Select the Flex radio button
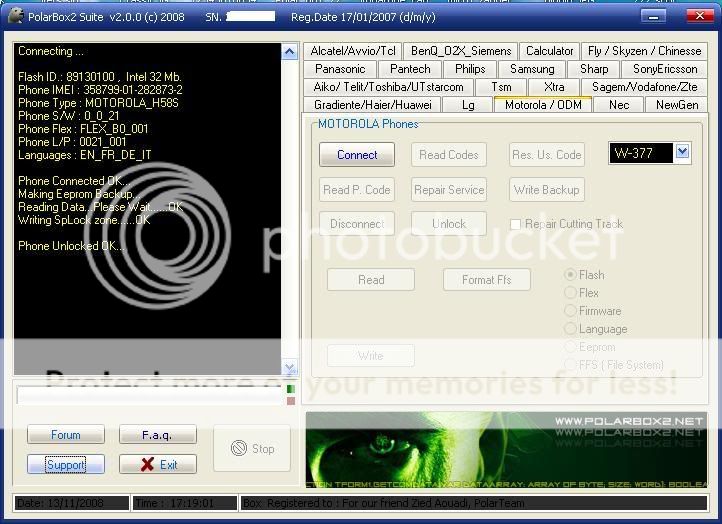The width and height of the screenshot is (722, 524). click(x=570, y=293)
